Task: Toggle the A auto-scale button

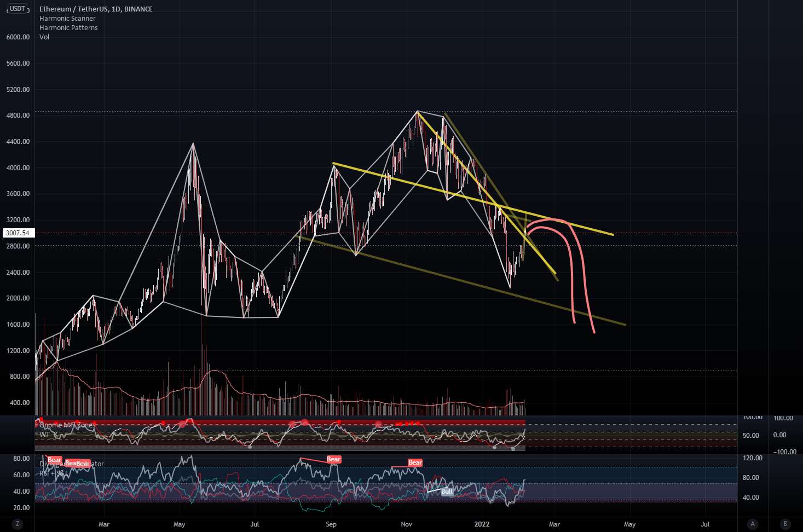Action: click(753, 524)
